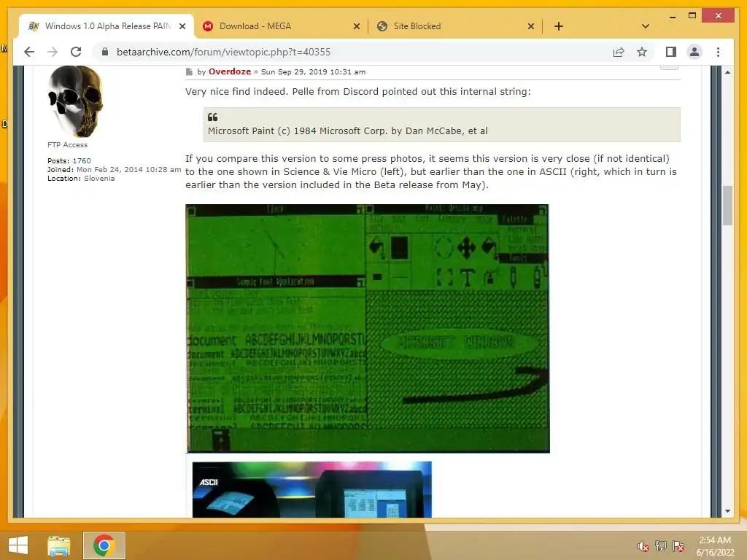Bookmark this page with the star
Image resolution: width=747 pixels, height=560 pixels.
point(642,52)
